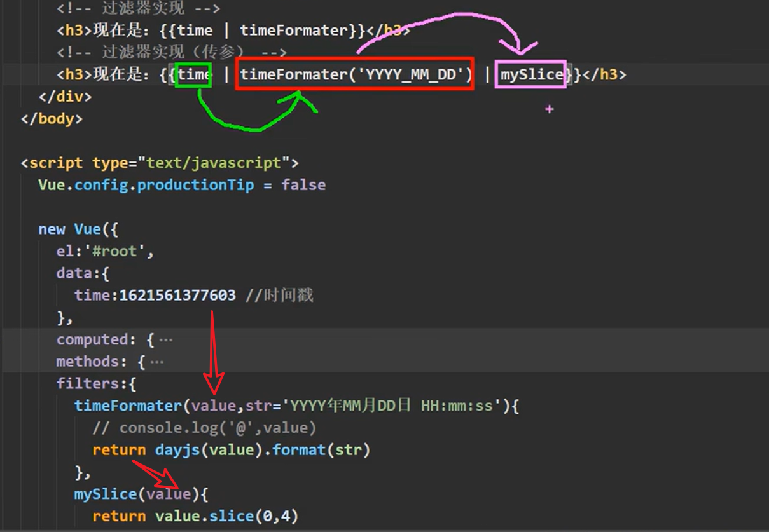Screen dimensions: 769x532
Task: Click productionTip in the Vue.config line
Action: (x=195, y=185)
